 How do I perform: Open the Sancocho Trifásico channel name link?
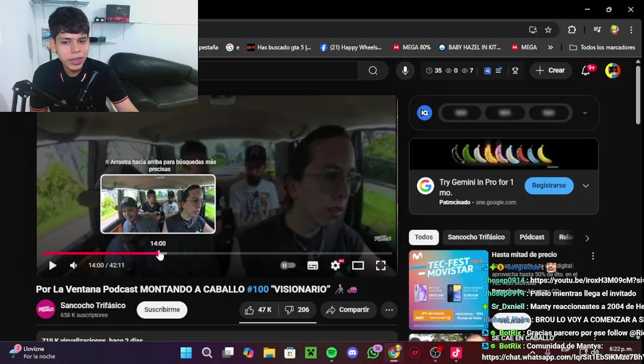[x=93, y=305]
